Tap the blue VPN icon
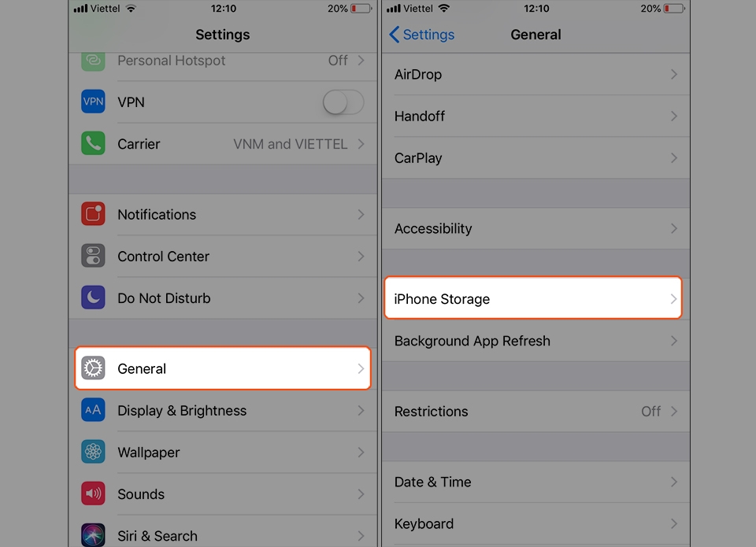The width and height of the screenshot is (756, 547). (x=93, y=102)
